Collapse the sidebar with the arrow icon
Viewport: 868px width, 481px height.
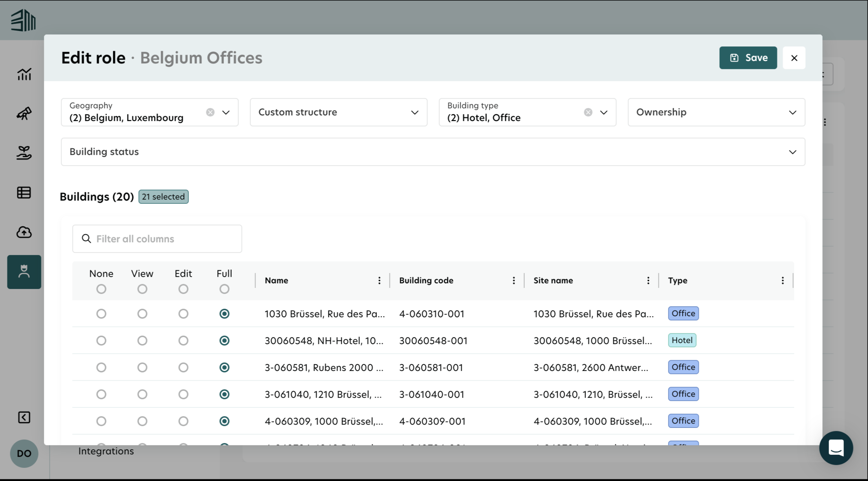coord(24,417)
